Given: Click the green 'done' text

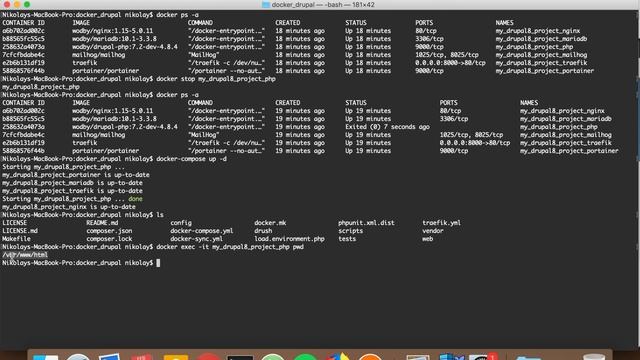Looking at the screenshot, I should pos(136,199).
